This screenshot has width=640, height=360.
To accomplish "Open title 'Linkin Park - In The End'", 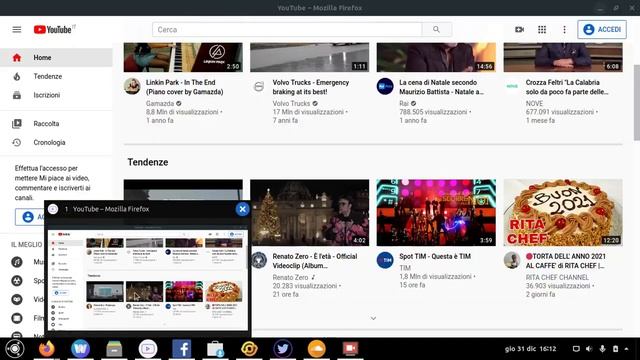I will pos(185,87).
